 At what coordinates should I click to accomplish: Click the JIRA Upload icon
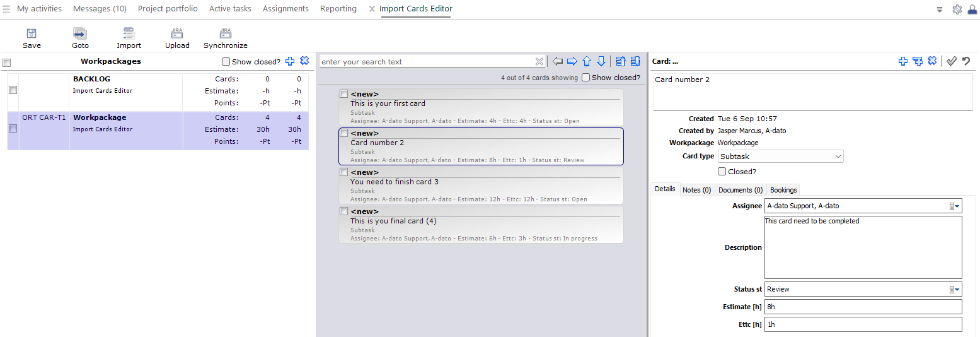(x=177, y=34)
